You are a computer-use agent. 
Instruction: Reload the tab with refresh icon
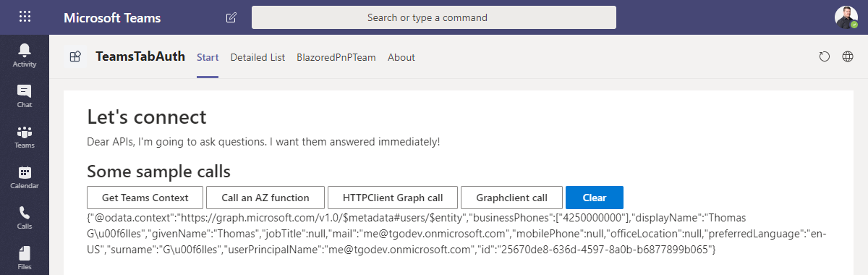click(x=824, y=57)
